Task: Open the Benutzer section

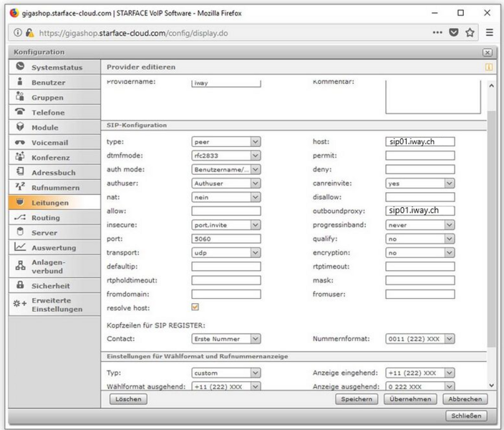Action: click(x=54, y=82)
